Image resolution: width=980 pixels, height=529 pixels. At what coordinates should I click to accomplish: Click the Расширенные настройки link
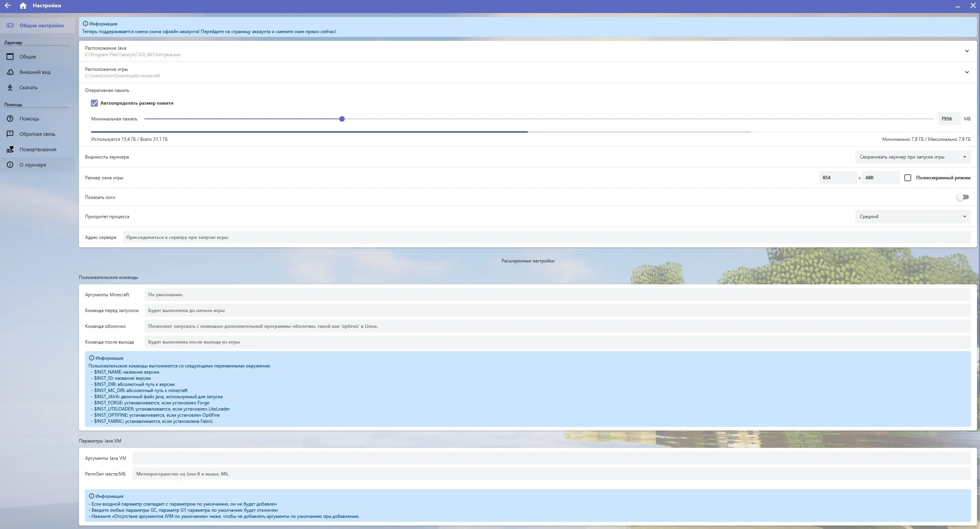[x=528, y=261]
